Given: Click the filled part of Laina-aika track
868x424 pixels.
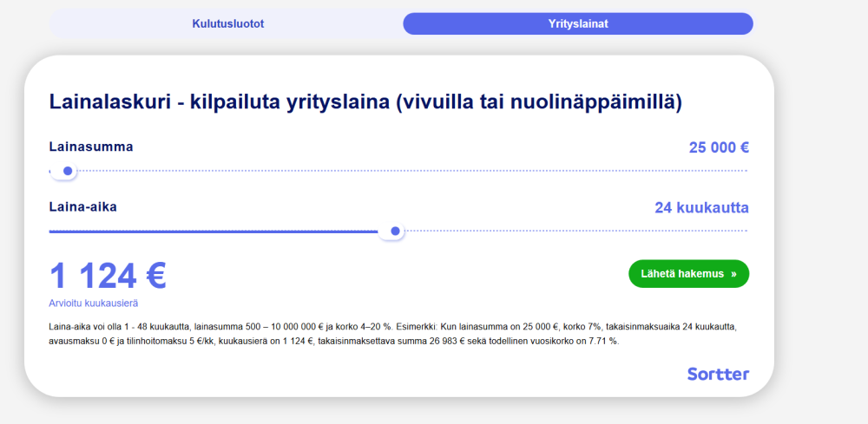Looking at the screenshot, I should pos(217,232).
